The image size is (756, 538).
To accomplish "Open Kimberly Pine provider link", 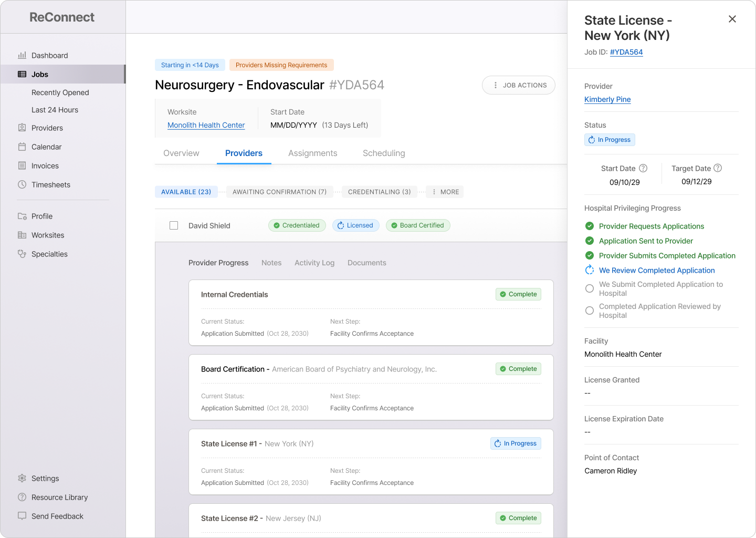I will (x=607, y=99).
